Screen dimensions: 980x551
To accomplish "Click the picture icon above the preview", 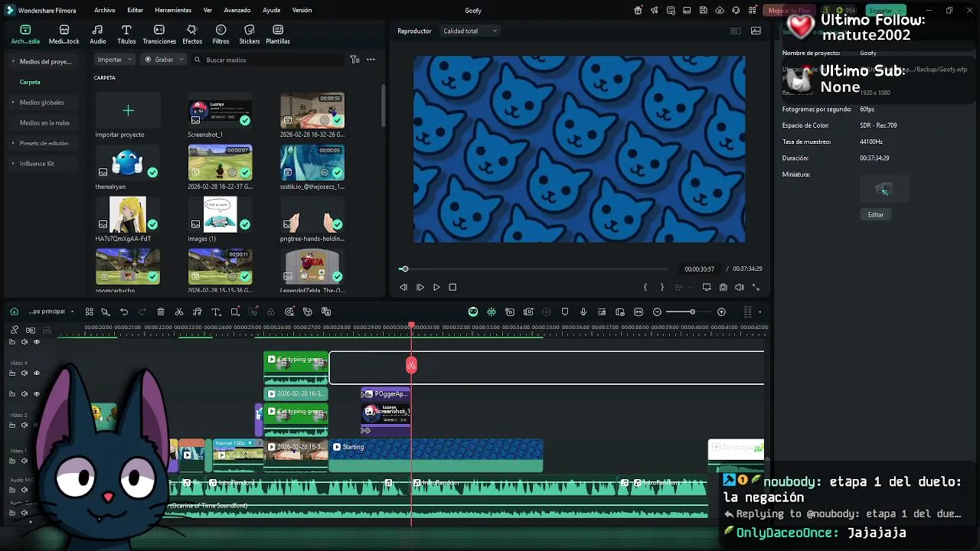I will pos(756,31).
